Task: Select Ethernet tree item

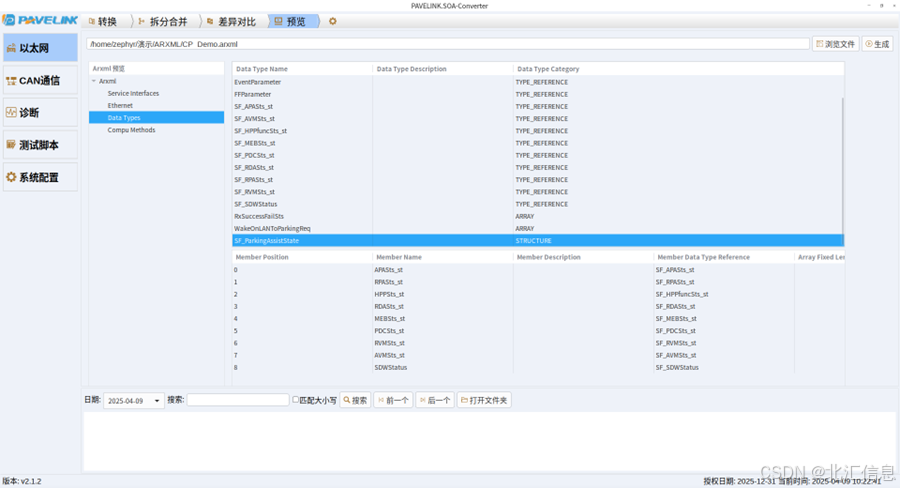Action: pyautogui.click(x=120, y=105)
